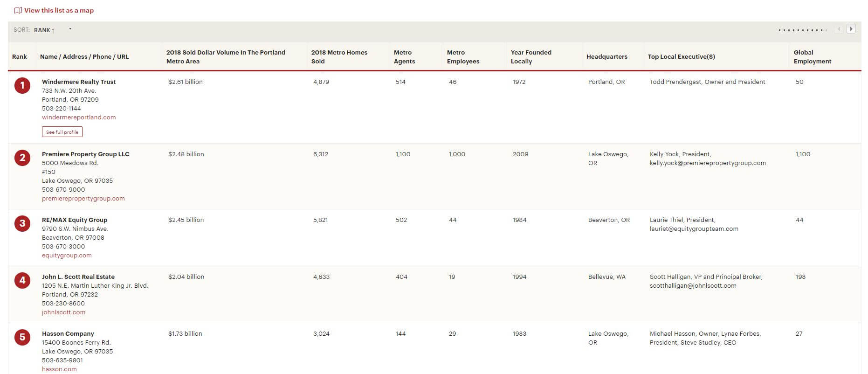Select the Premiere Property Group LLC name
Image resolution: width=868 pixels, height=374 pixels.
point(86,154)
